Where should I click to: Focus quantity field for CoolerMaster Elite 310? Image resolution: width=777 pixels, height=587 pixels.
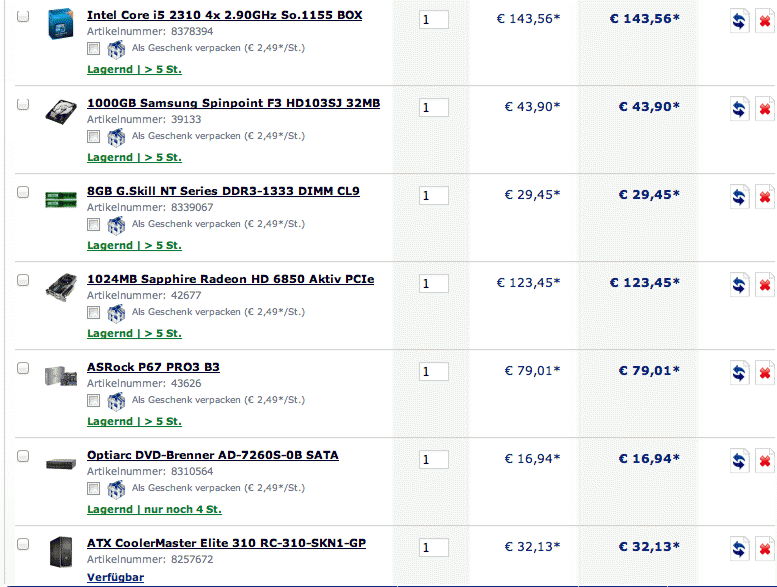[434, 547]
